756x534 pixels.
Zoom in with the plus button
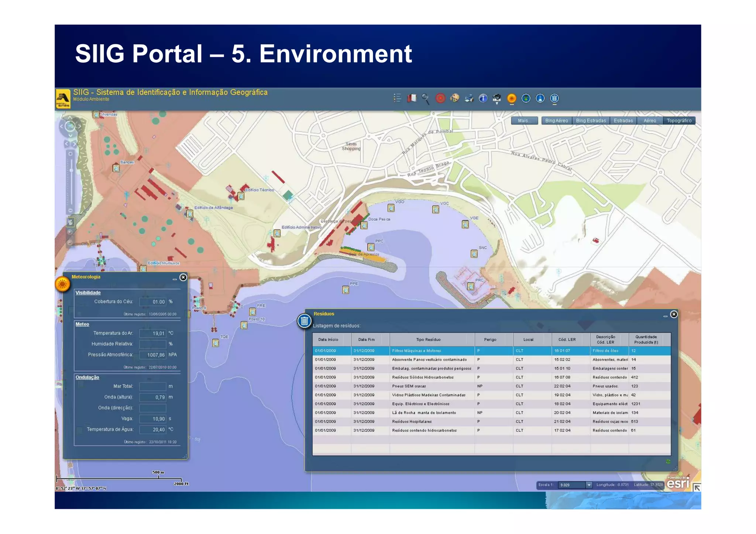click(70, 154)
